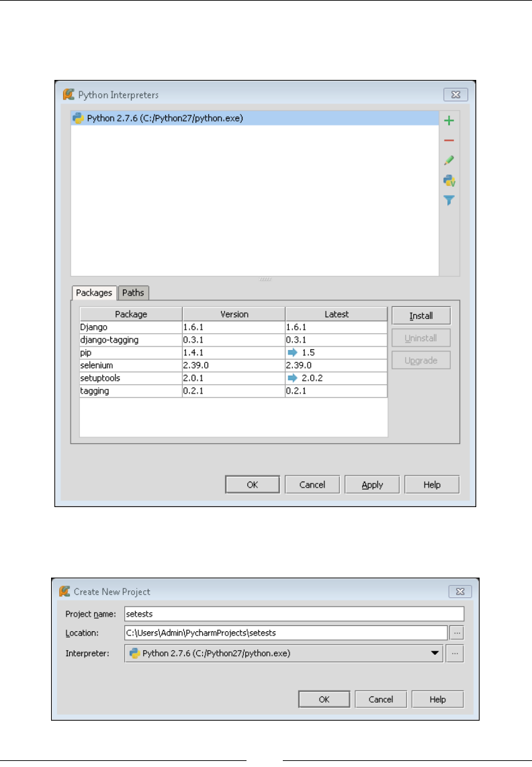Sort by the Version column header

pos(234,314)
